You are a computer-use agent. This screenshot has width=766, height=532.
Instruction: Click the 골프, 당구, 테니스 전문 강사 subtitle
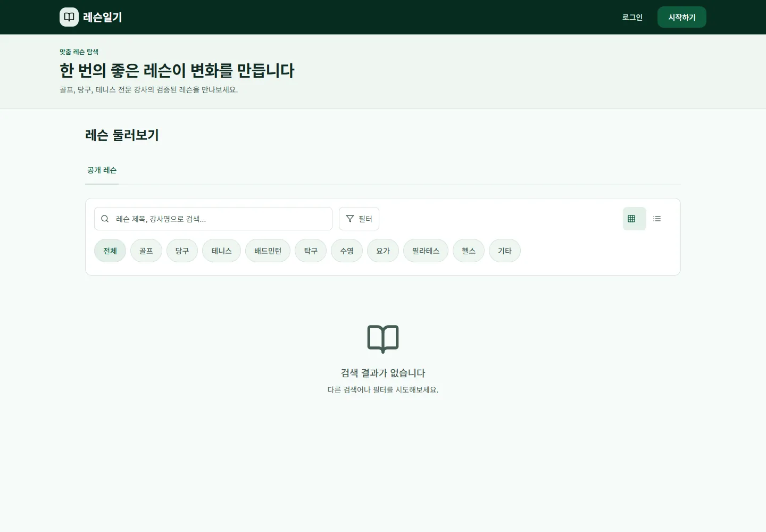coord(148,89)
